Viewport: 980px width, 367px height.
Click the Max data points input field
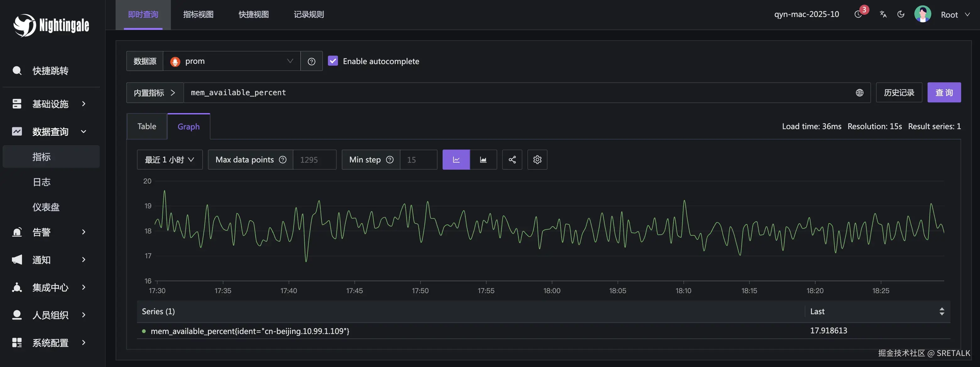[314, 160]
